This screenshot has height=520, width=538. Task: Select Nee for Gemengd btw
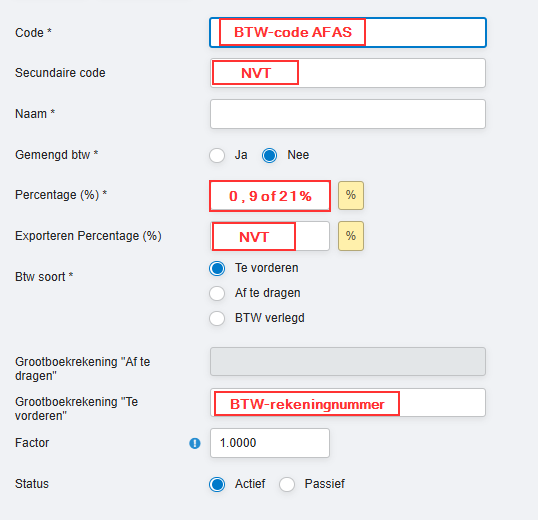click(x=269, y=155)
